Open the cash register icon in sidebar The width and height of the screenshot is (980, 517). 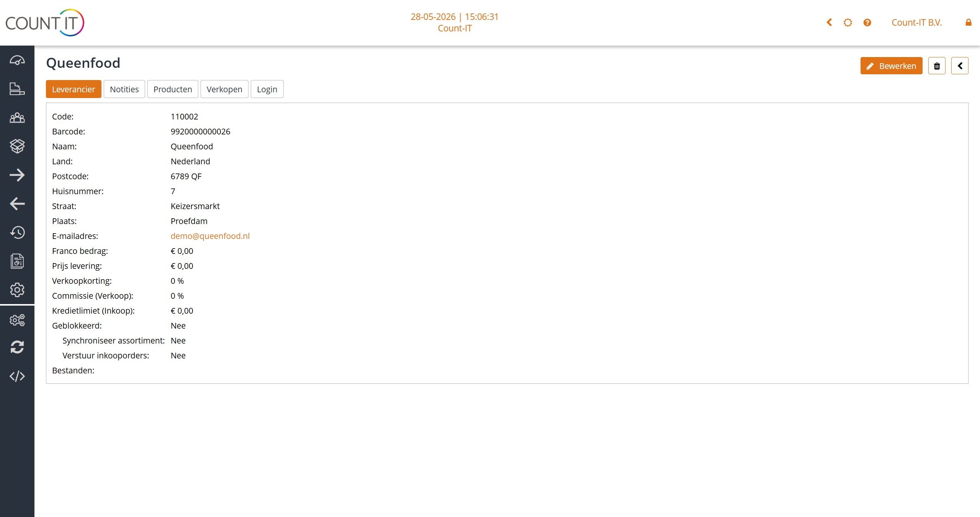pos(17,88)
